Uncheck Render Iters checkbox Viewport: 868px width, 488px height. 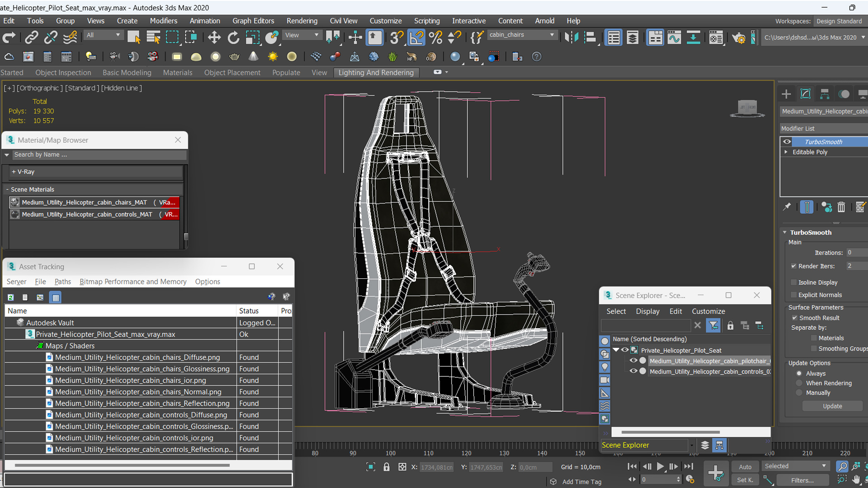793,266
